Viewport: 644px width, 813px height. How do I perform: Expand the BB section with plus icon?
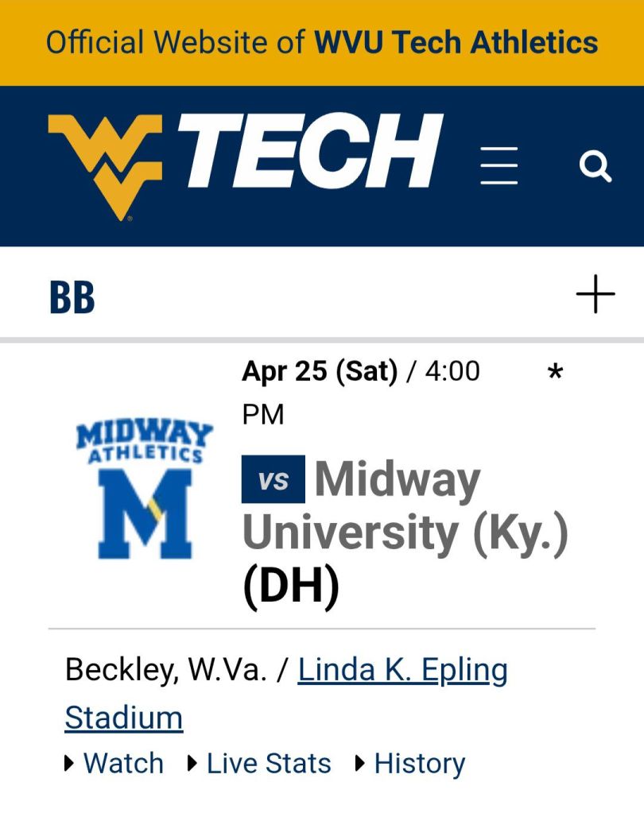[596, 295]
